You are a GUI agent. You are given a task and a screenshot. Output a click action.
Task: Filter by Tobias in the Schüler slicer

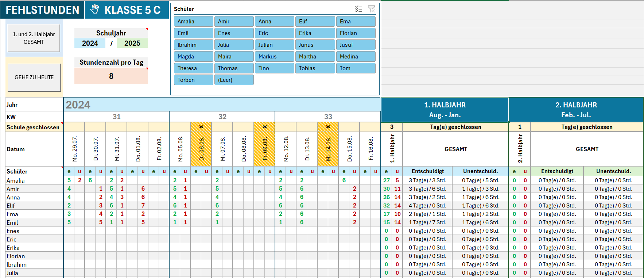pos(315,68)
